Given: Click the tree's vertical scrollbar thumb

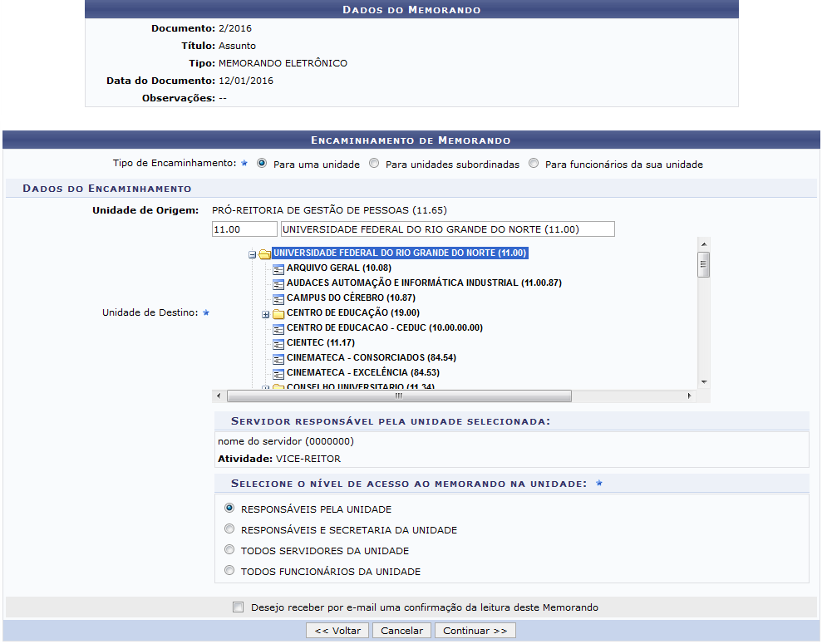Looking at the screenshot, I should pyautogui.click(x=703, y=264).
